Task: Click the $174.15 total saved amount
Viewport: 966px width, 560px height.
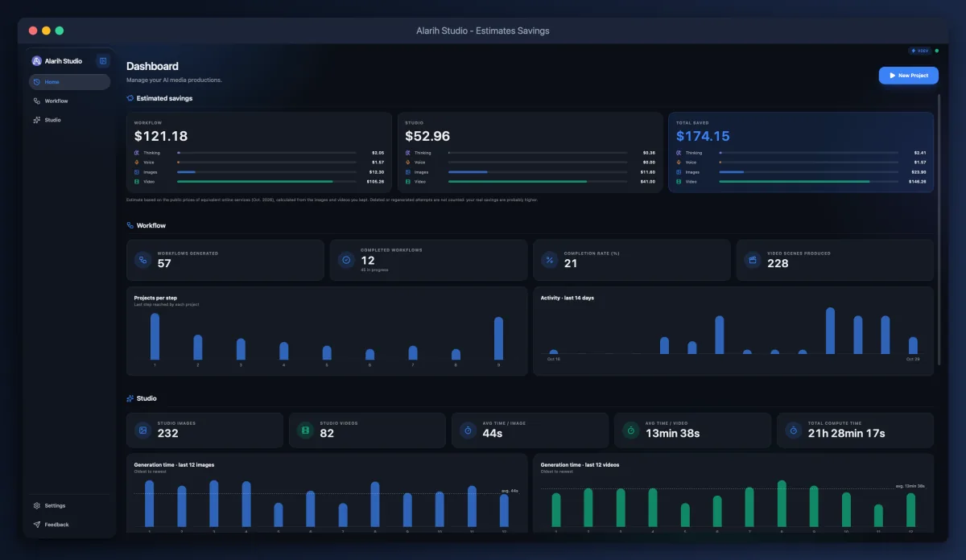Action: click(x=703, y=136)
